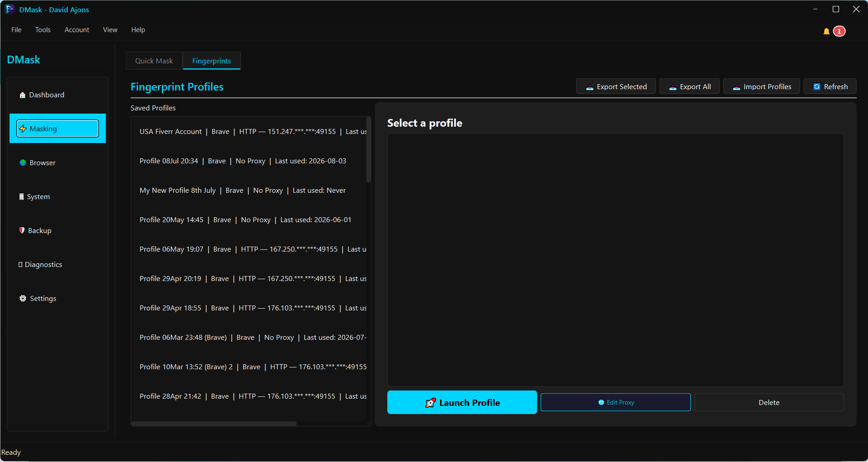Open the System section
The width and height of the screenshot is (868, 462).
coord(57,197)
